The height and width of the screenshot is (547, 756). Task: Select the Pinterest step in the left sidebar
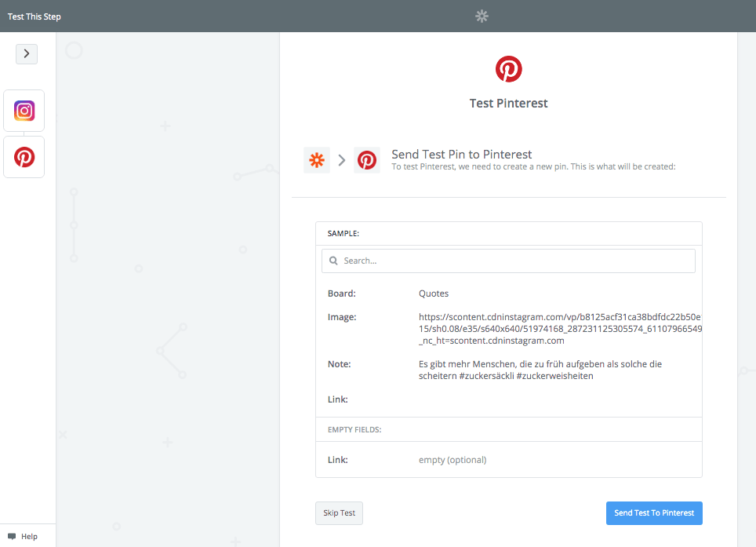tap(24, 156)
